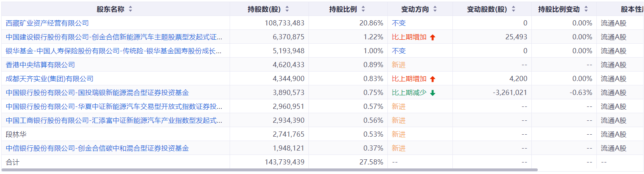This screenshot has width=644, height=174.
Task: Click red up arrow in 中国建设银行 row
Action: 433,37
